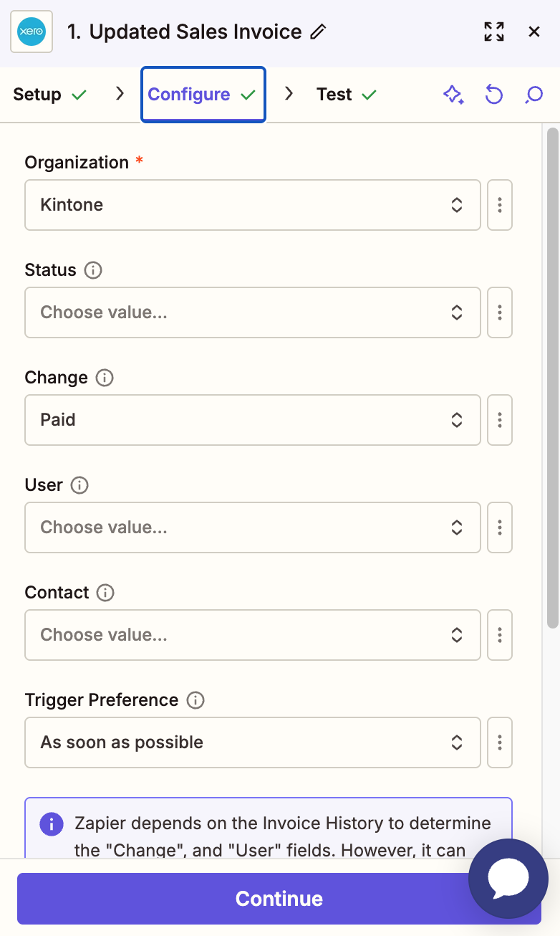The width and height of the screenshot is (560, 936).
Task: Expand the editor to fullscreen
Action: (493, 32)
